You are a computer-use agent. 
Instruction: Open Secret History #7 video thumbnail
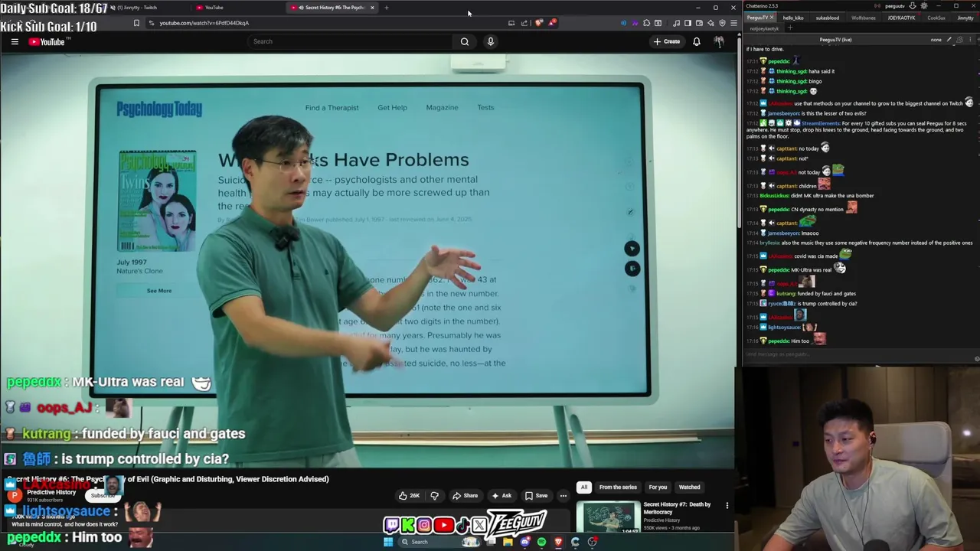pos(609,517)
